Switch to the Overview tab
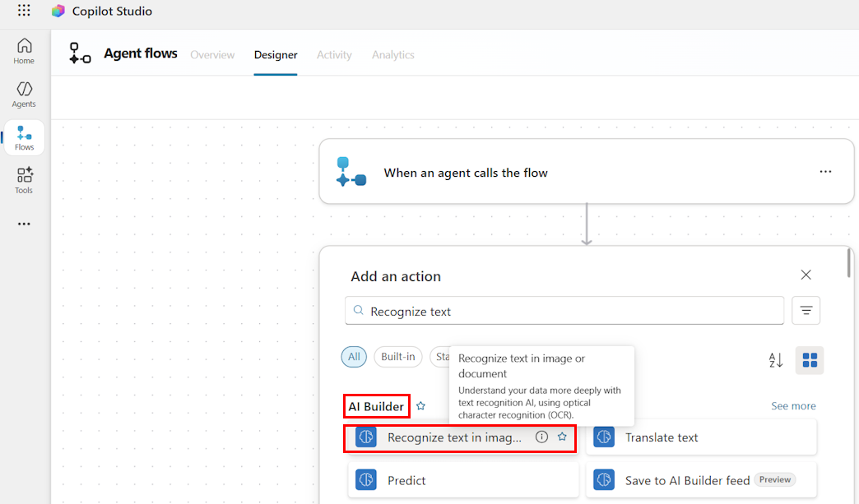 pos(212,55)
